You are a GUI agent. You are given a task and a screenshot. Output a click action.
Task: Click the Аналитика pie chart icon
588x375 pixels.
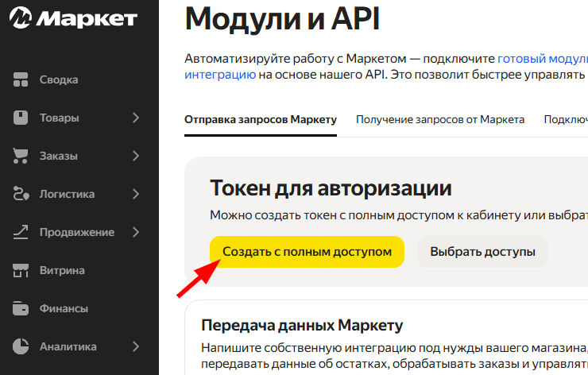21,346
